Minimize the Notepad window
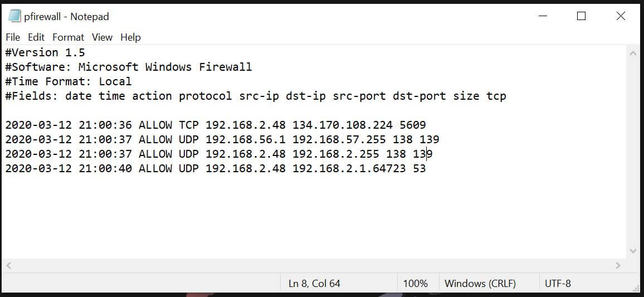This screenshot has height=297, width=644. pos(543,16)
